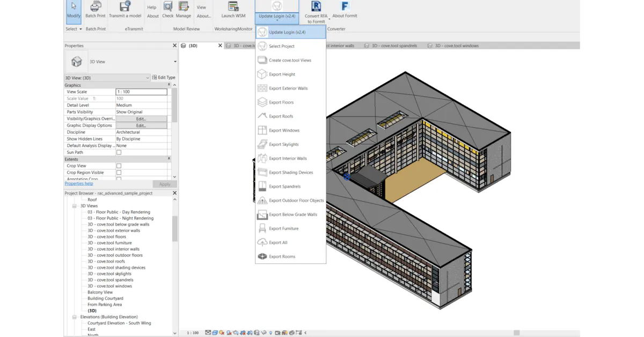This screenshot has height=337, width=644.
Task: Click the Convert RFA to FormIt icon
Action: click(316, 6)
